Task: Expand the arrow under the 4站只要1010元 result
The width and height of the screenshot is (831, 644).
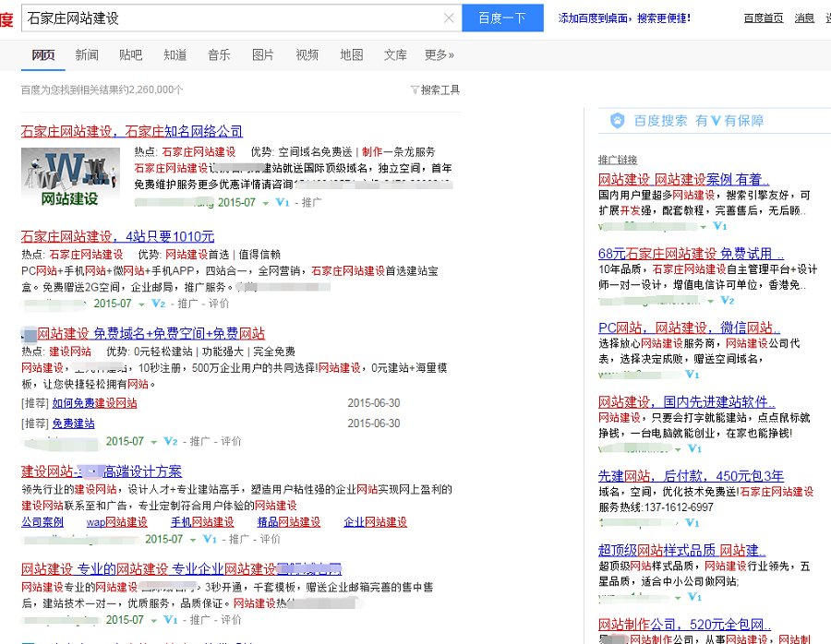Action: 142,304
